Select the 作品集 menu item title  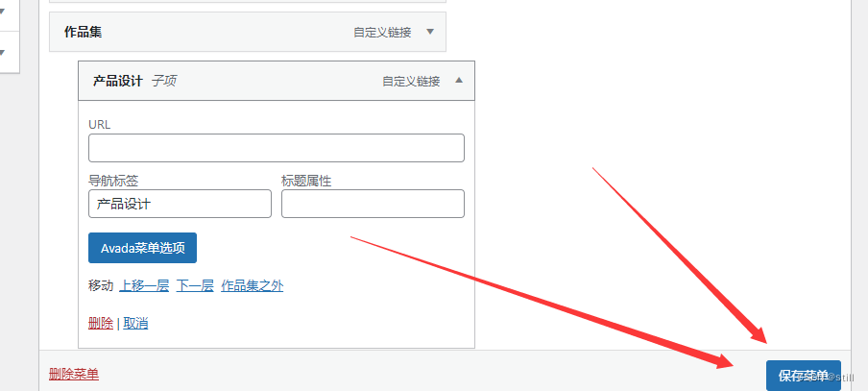point(83,32)
